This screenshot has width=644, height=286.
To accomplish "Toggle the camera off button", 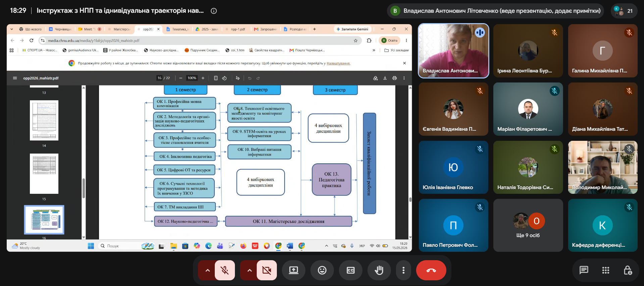I will click(x=267, y=270).
